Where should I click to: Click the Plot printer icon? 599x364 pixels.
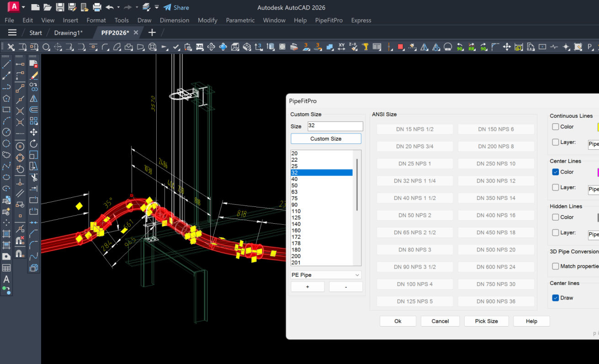point(97,7)
